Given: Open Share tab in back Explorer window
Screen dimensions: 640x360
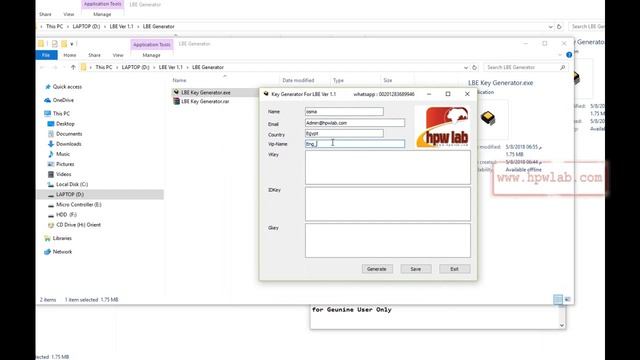Looking at the screenshot, I should [x=45, y=14].
